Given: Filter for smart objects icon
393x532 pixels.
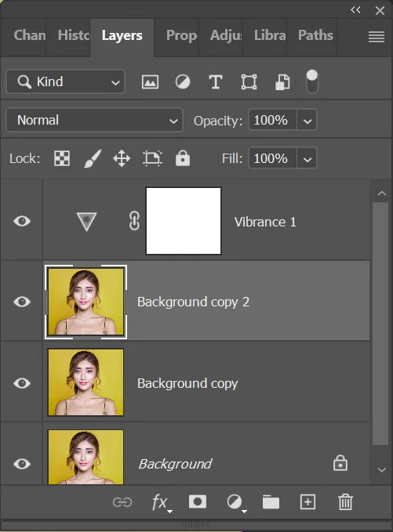Looking at the screenshot, I should point(282,82).
